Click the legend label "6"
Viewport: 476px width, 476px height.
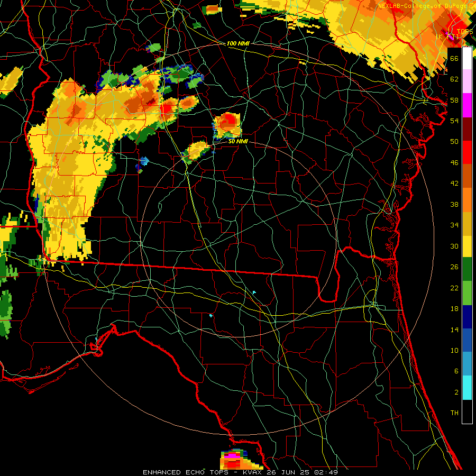click(x=456, y=371)
